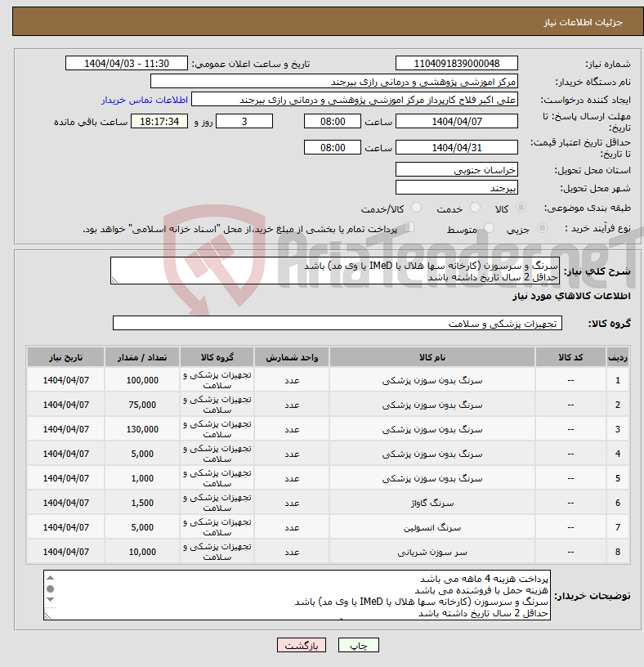This screenshot has width=644, height=667.
Task: Click the buyer organization name field
Action: coord(334,81)
